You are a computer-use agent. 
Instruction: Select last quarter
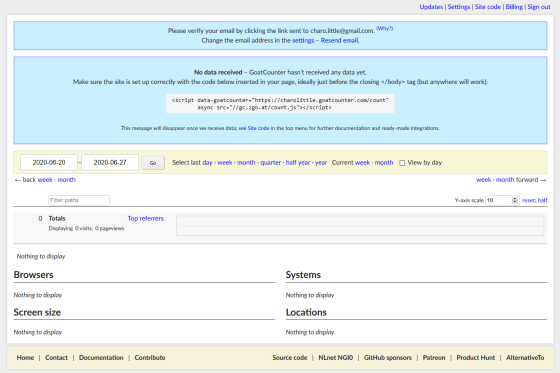click(x=270, y=163)
